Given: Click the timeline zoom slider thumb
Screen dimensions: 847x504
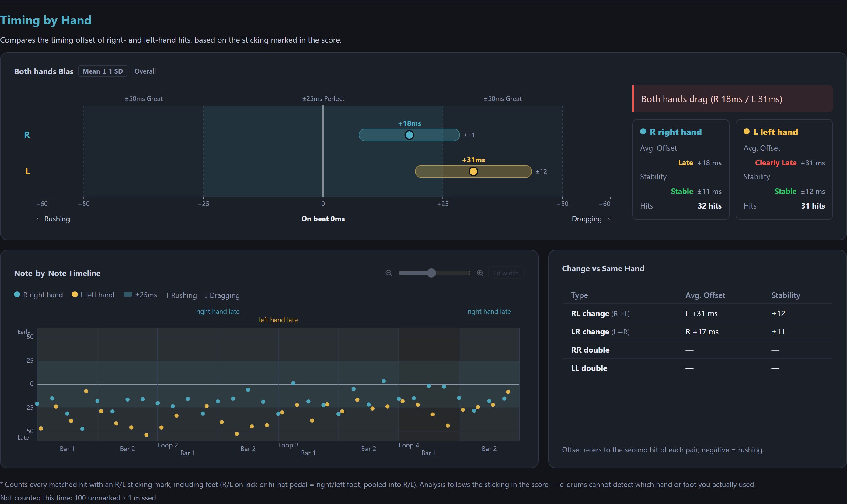Looking at the screenshot, I should tap(431, 273).
